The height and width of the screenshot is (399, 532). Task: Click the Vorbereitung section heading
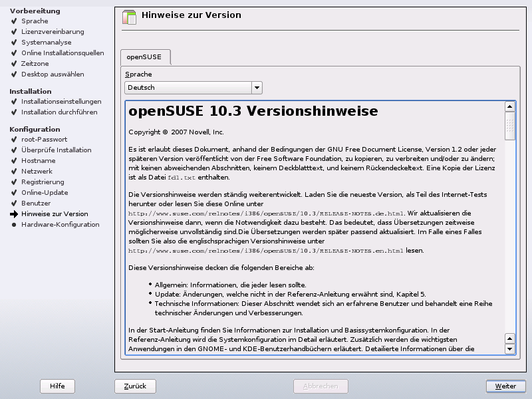[x=35, y=11]
